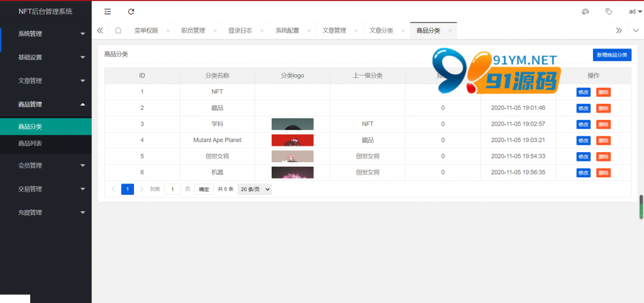Expand 会员管理 sidebar menu
This screenshot has height=303, width=644.
(x=46, y=165)
